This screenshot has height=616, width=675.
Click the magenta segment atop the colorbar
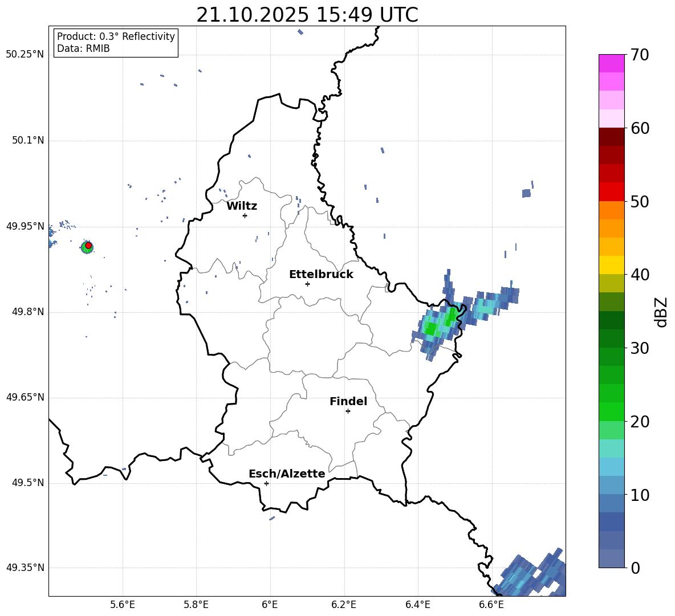click(611, 63)
